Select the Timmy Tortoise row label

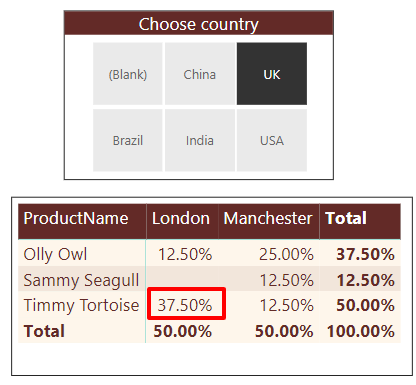pyautogui.click(x=81, y=305)
